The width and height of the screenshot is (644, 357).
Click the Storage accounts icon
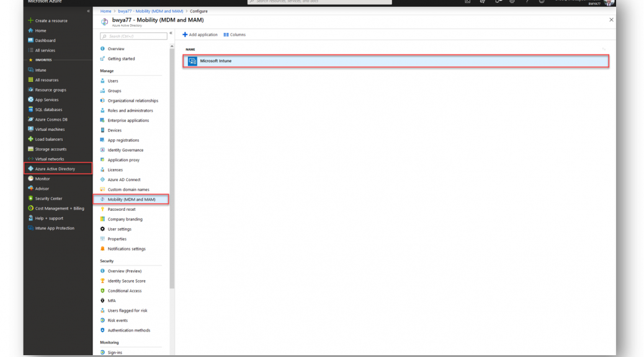click(x=30, y=149)
